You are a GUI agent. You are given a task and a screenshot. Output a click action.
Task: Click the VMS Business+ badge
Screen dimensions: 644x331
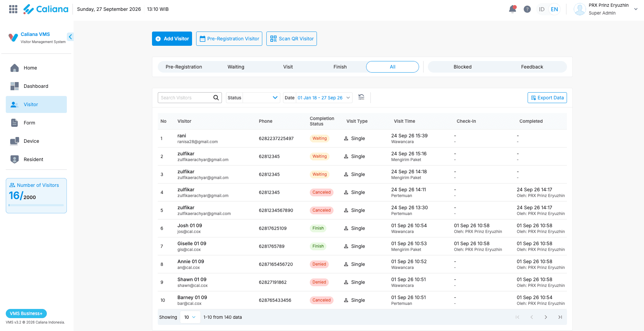(x=26, y=313)
